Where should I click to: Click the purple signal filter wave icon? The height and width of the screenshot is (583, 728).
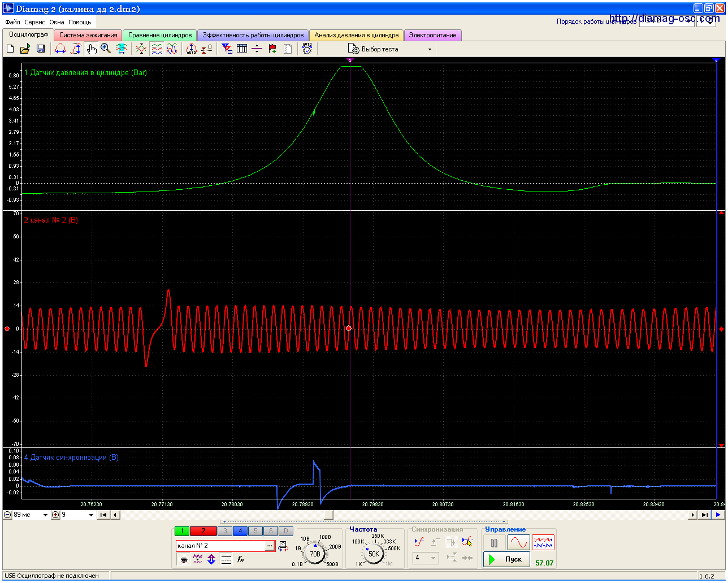(x=197, y=560)
